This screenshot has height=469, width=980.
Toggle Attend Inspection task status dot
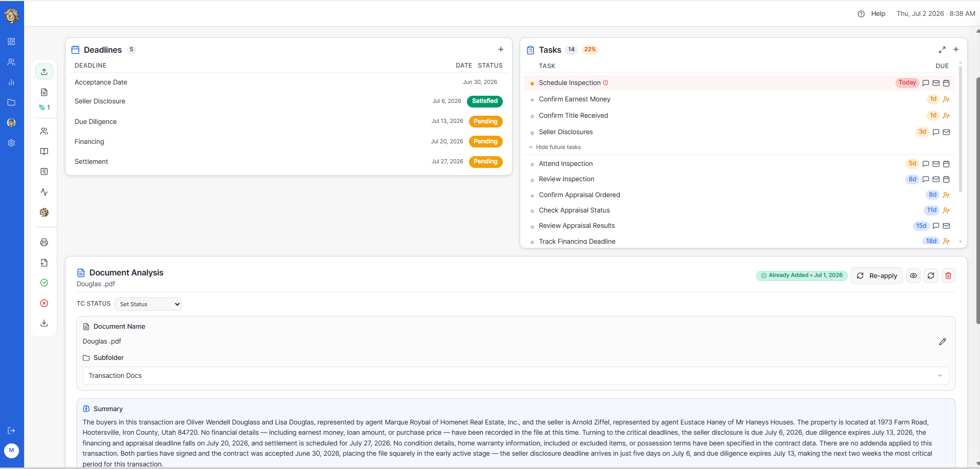pos(532,164)
